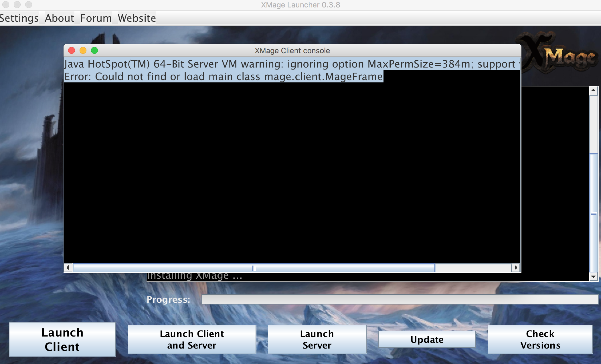
Task: Click console horizontal scrollbar left arrow
Action: click(68, 268)
